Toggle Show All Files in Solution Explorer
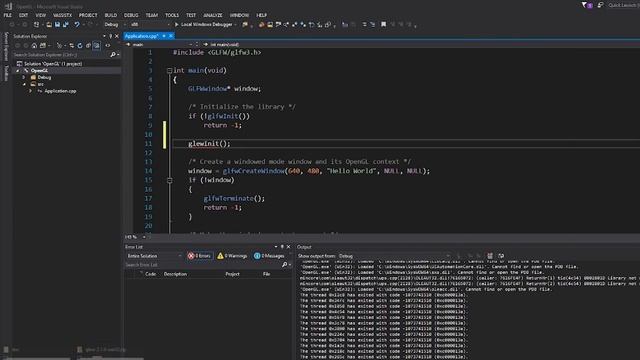Image resolution: width=640 pixels, height=360 pixels. [96, 46]
